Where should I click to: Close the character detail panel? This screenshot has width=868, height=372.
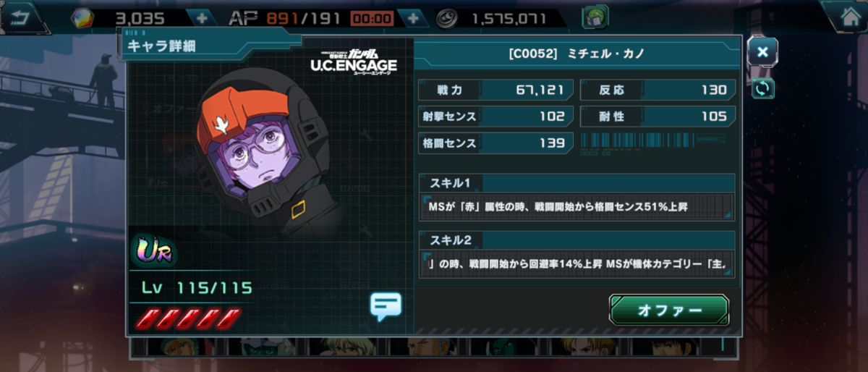tap(762, 51)
